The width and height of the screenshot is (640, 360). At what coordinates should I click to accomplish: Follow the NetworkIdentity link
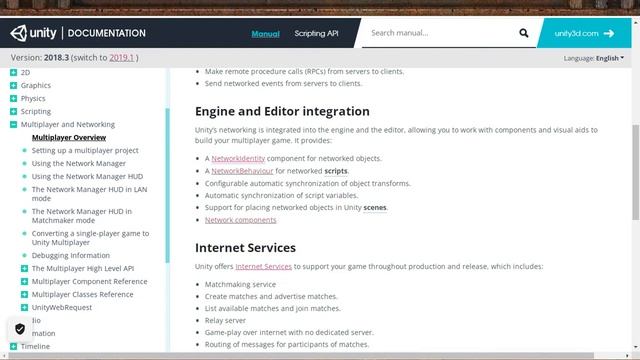(x=238, y=158)
